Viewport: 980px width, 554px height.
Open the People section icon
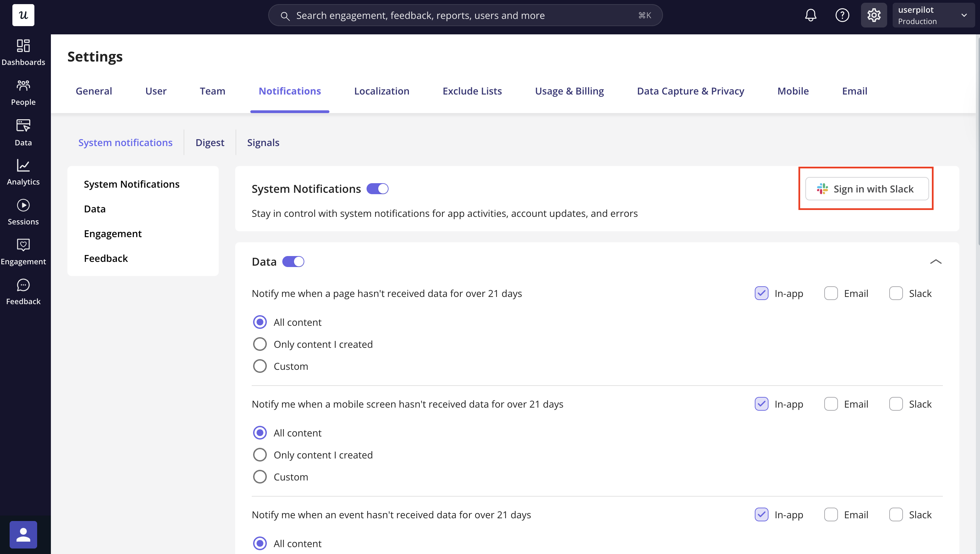[x=23, y=86]
